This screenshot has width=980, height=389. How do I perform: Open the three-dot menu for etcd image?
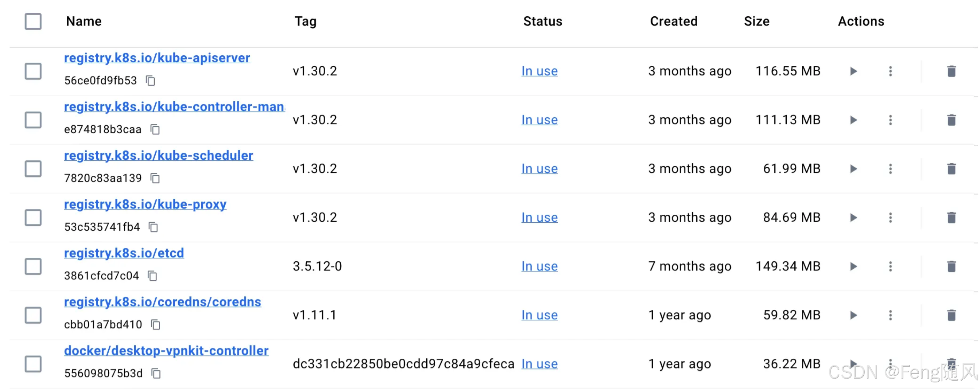890,266
